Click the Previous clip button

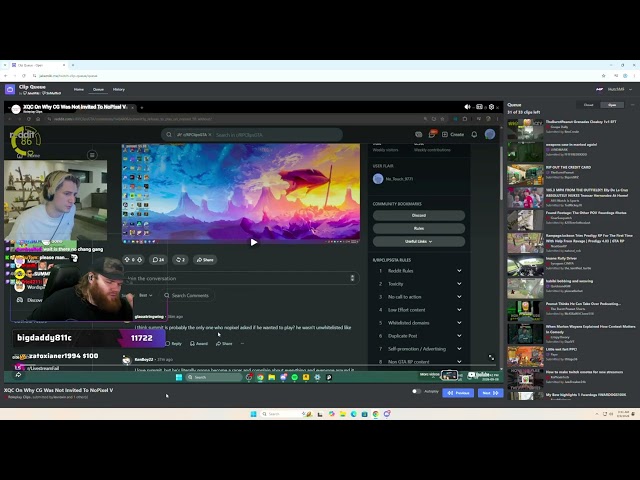[x=458, y=393]
